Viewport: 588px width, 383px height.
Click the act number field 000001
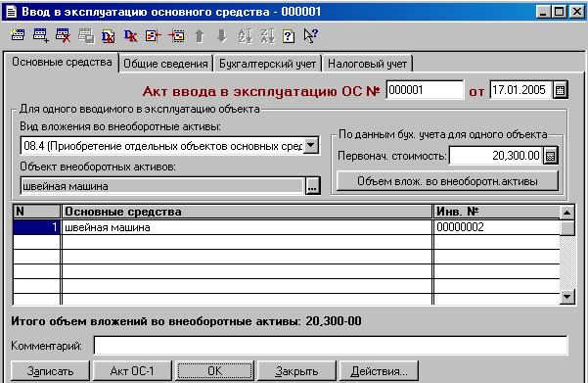point(425,90)
